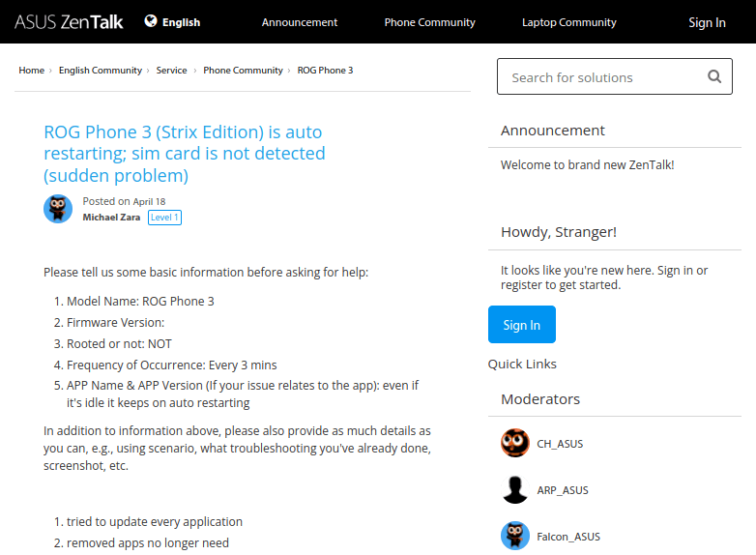Click 'Firmware Version:' list item

(115, 323)
